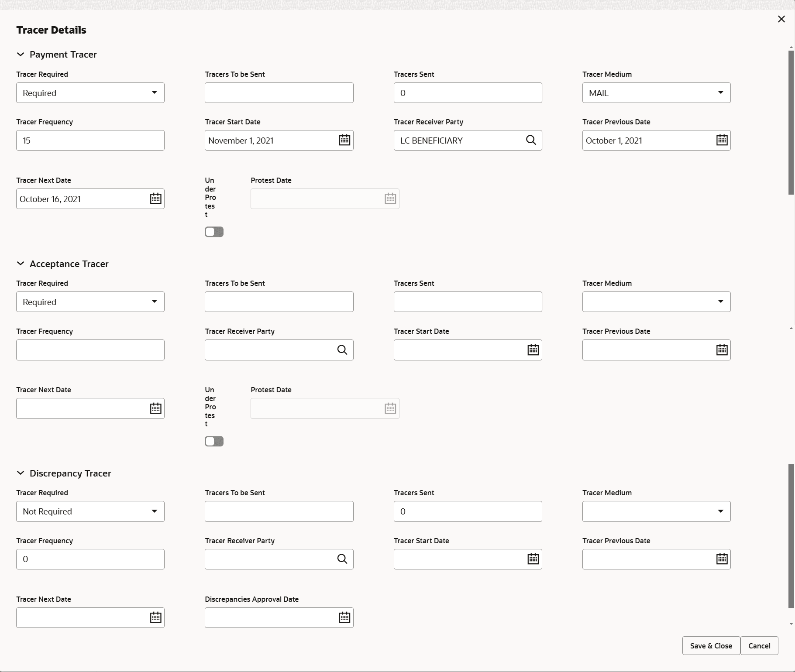Search Discrepancy Tracer Receiver Party lookup
This screenshot has height=672, width=795.
point(342,559)
